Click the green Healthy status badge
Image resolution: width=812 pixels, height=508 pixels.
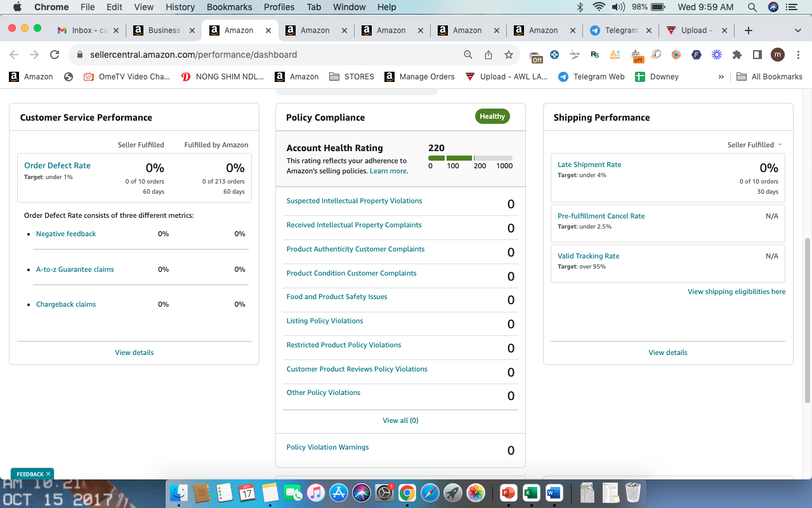point(492,116)
